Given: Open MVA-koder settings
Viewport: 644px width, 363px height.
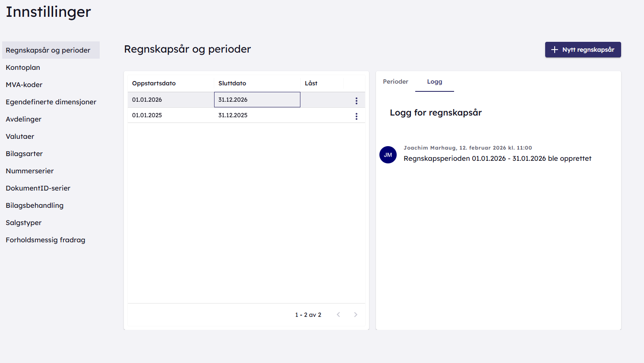Looking at the screenshot, I should pos(24,84).
